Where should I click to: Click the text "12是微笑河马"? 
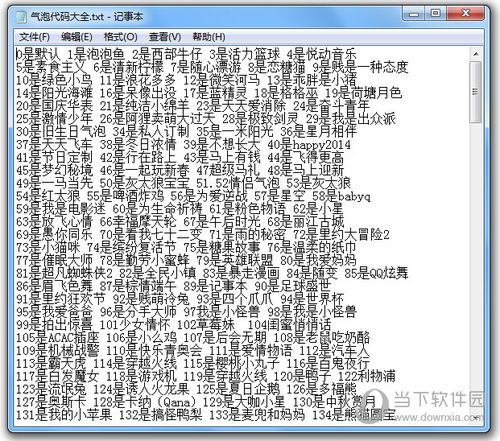coord(222,80)
